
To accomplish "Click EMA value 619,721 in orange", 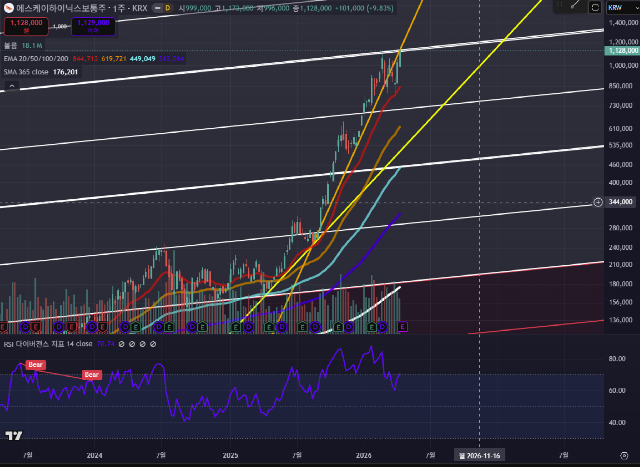I will (114, 59).
